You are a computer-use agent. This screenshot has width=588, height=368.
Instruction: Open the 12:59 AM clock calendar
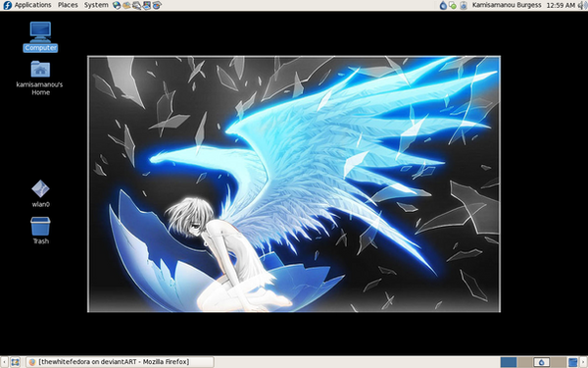pyautogui.click(x=561, y=5)
